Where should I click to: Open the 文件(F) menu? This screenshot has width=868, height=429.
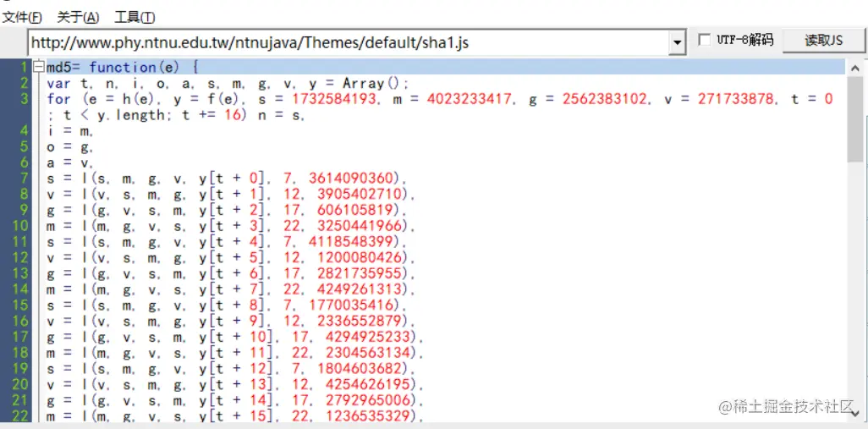point(22,18)
